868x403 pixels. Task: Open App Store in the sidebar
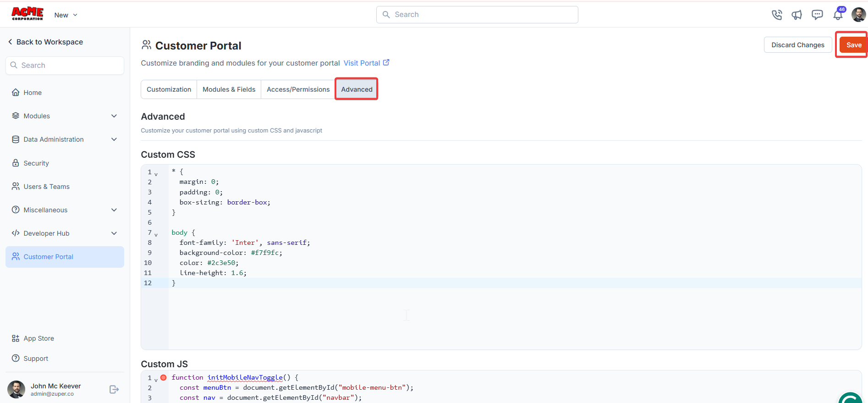pos(65,338)
